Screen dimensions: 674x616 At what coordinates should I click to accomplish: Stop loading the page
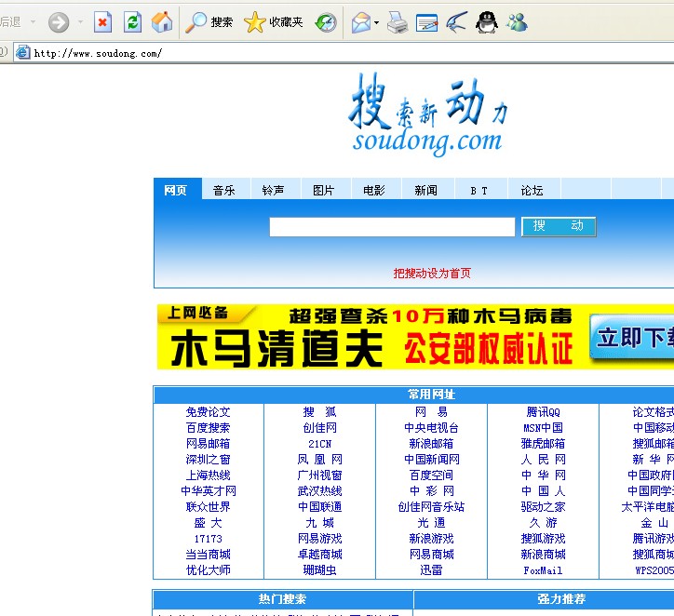pyautogui.click(x=102, y=22)
